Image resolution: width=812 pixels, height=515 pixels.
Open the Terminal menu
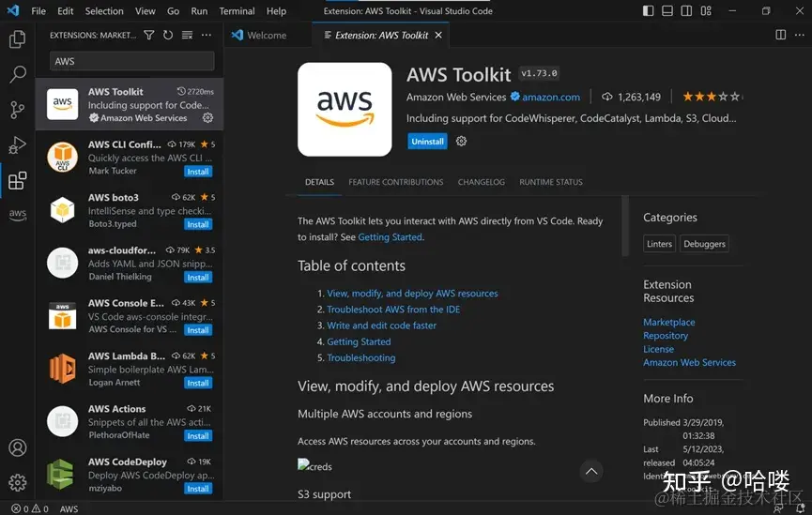(237, 11)
